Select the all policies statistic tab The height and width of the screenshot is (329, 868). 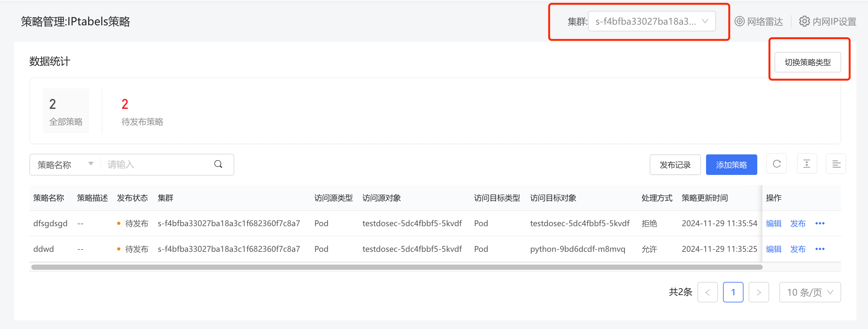point(66,111)
